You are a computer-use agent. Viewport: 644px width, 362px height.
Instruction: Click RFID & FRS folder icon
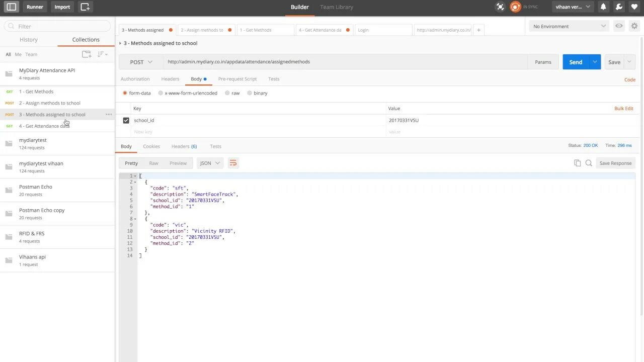[9, 237]
